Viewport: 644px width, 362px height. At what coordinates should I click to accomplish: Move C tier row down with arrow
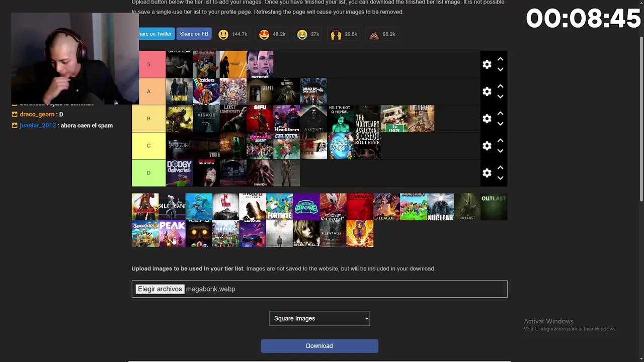(x=500, y=151)
